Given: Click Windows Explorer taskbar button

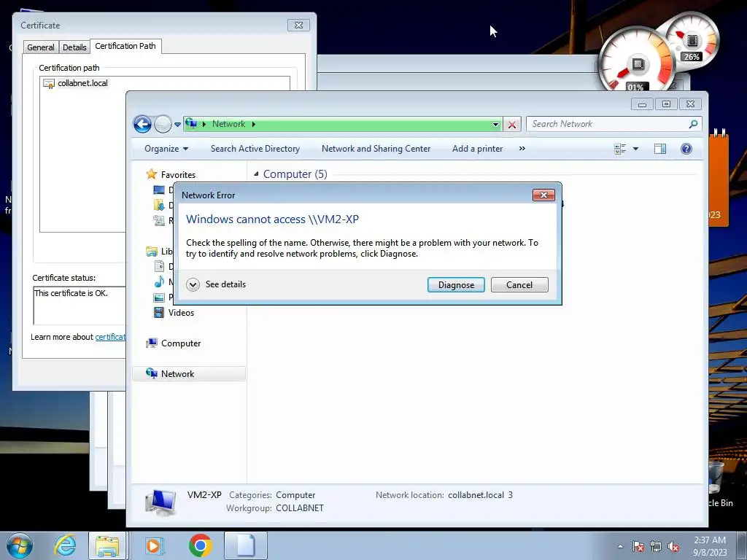Looking at the screenshot, I should click(108, 545).
